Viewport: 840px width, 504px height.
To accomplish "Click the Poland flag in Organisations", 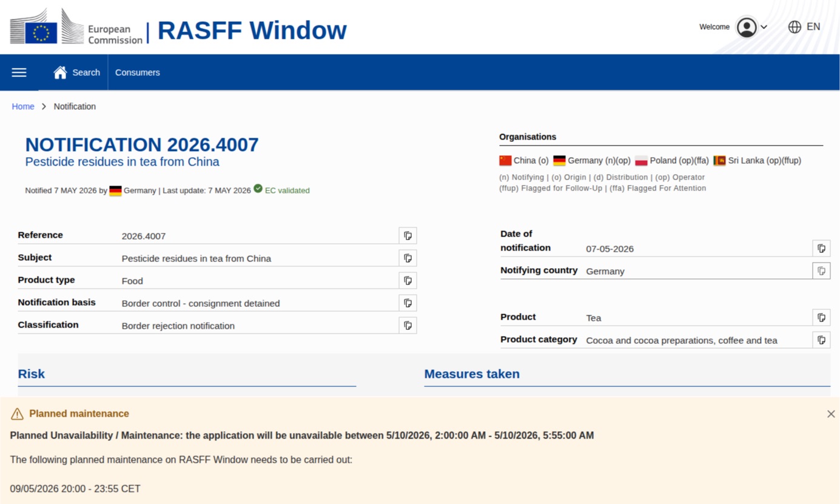I will coord(641,161).
